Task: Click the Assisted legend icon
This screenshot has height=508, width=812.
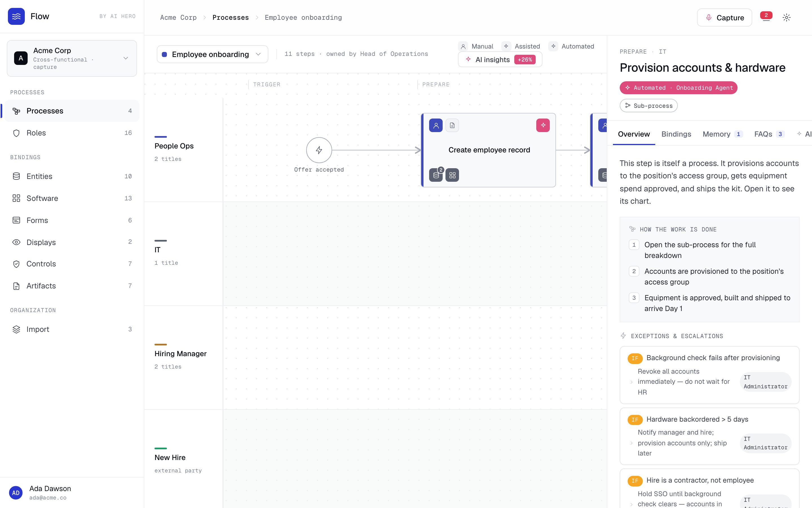Action: click(x=506, y=46)
